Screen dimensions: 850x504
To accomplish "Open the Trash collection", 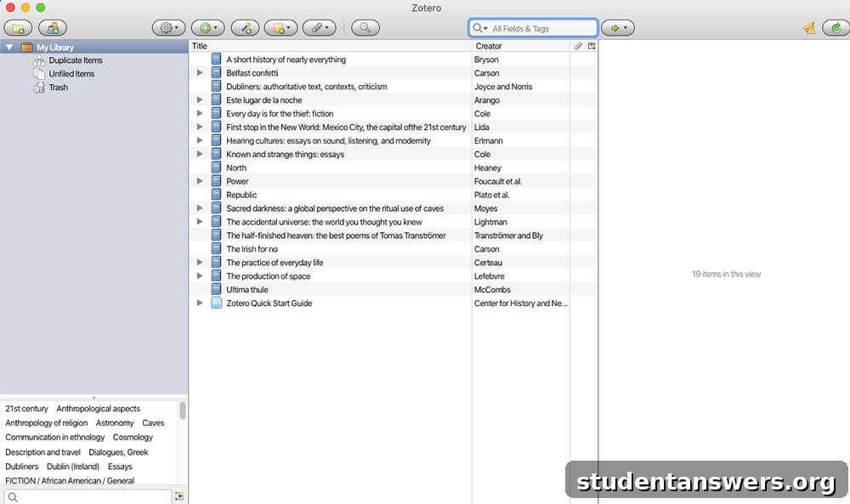I will pos(58,88).
